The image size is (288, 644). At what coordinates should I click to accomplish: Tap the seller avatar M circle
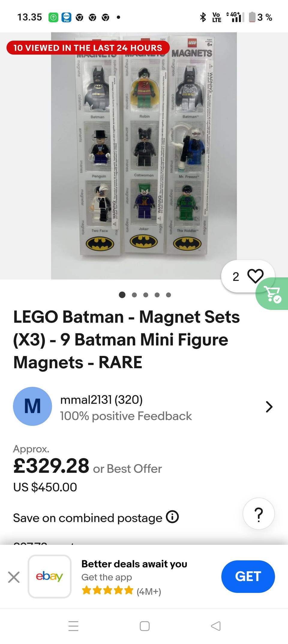(x=32, y=406)
